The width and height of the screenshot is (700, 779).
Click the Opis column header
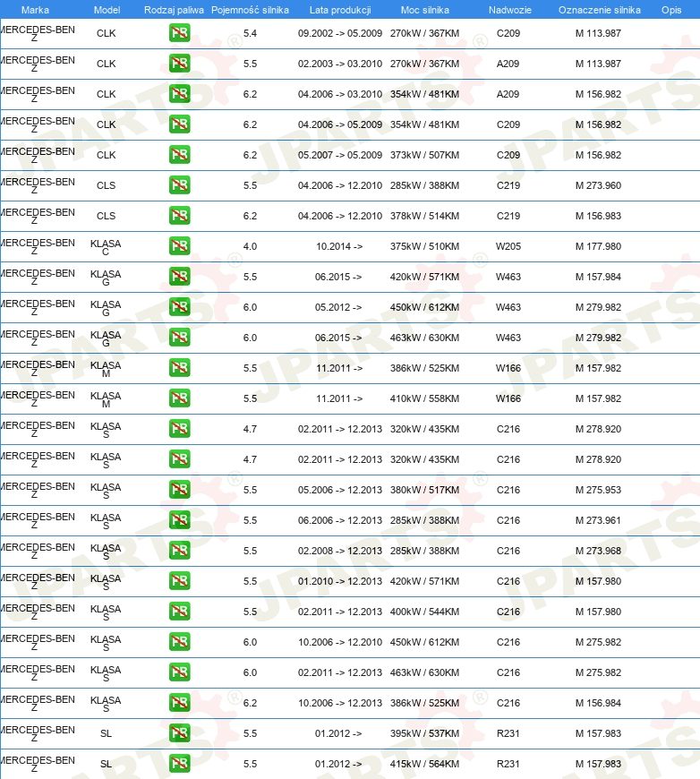coord(671,10)
